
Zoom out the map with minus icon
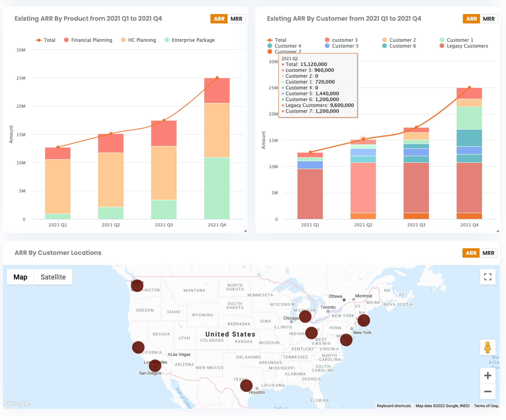coord(487,391)
